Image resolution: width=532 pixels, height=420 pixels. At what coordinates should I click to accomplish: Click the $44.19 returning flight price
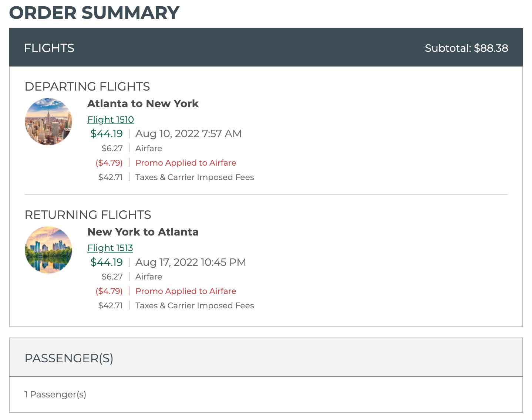[107, 262]
